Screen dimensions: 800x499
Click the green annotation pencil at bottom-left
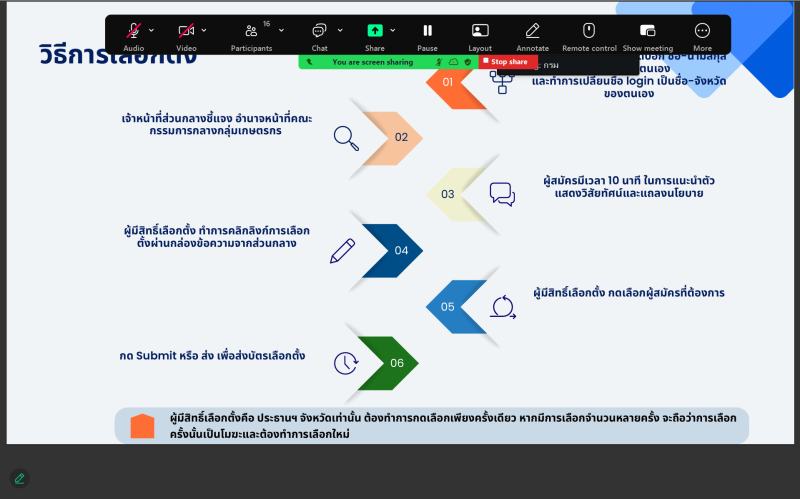coord(19,478)
